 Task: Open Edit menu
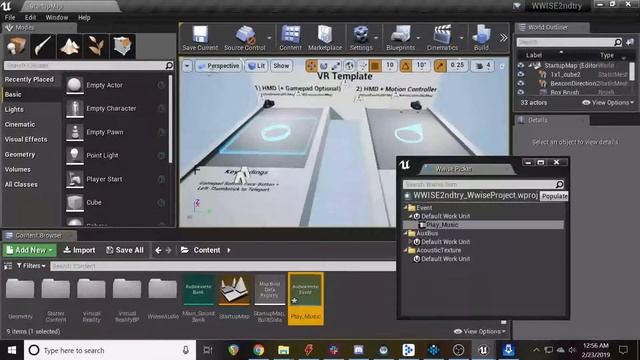click(x=30, y=18)
